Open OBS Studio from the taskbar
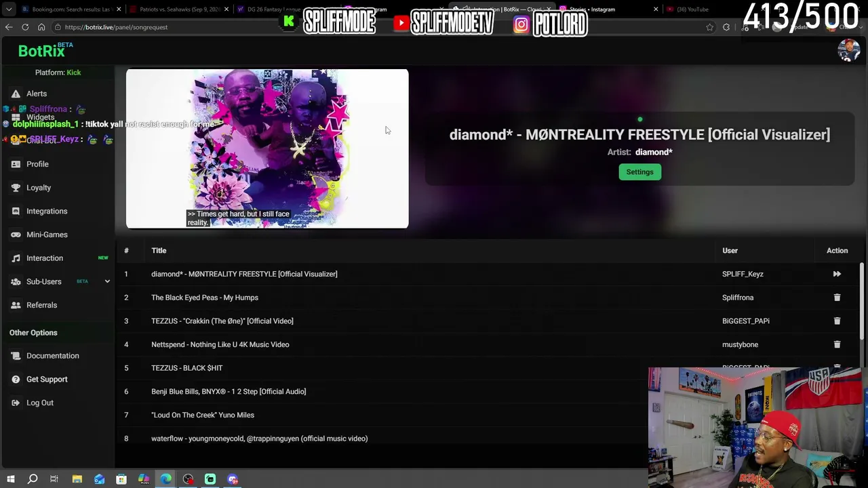Viewport: 868px width, 488px height. pyautogui.click(x=188, y=479)
